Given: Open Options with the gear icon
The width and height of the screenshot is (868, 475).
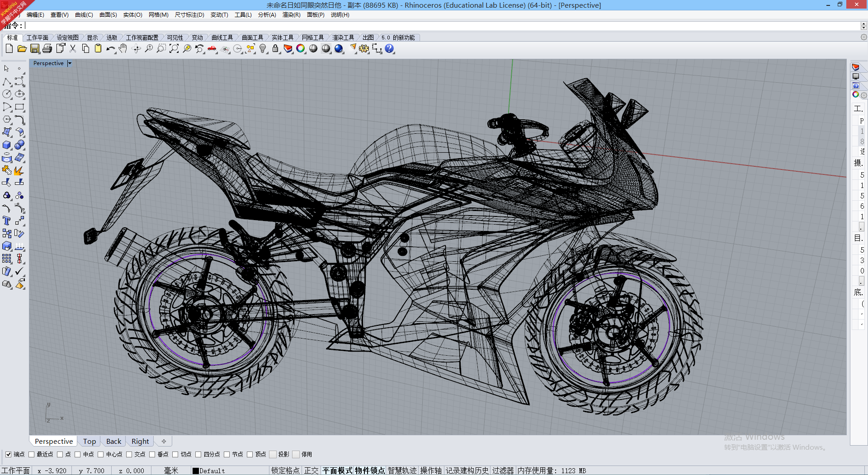Looking at the screenshot, I should coord(364,48).
